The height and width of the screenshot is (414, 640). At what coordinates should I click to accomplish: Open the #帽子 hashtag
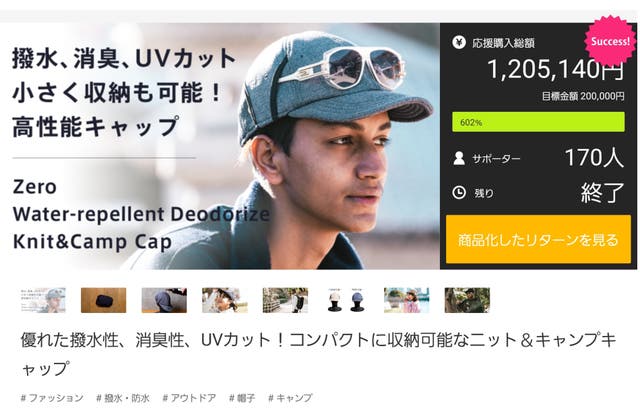coord(242,398)
